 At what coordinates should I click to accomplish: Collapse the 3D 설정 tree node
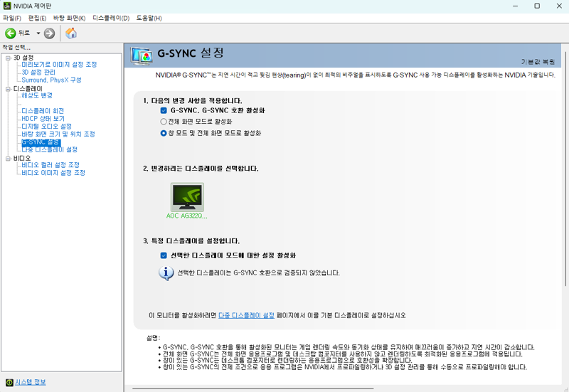[x=8, y=58]
